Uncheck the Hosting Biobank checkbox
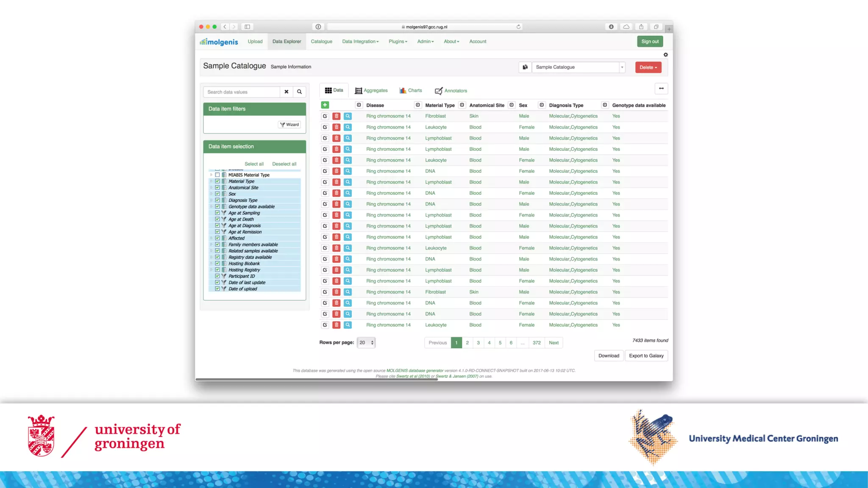This screenshot has height=488, width=868. (217, 263)
